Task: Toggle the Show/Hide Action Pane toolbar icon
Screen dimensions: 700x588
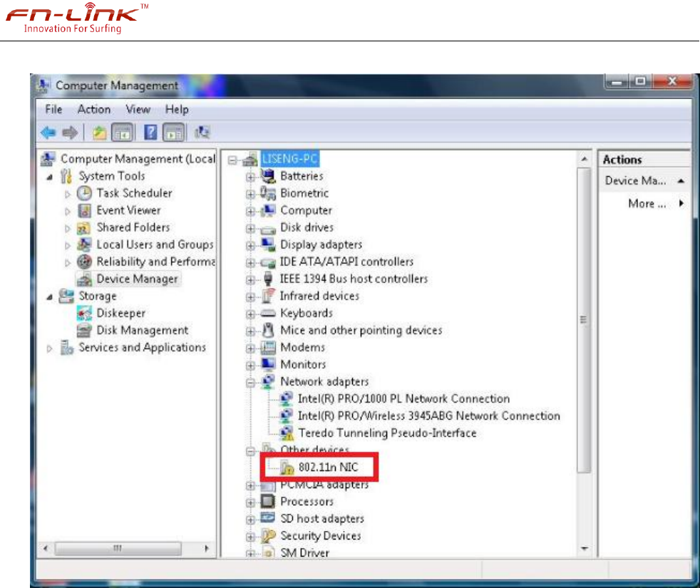Action: coord(174,133)
